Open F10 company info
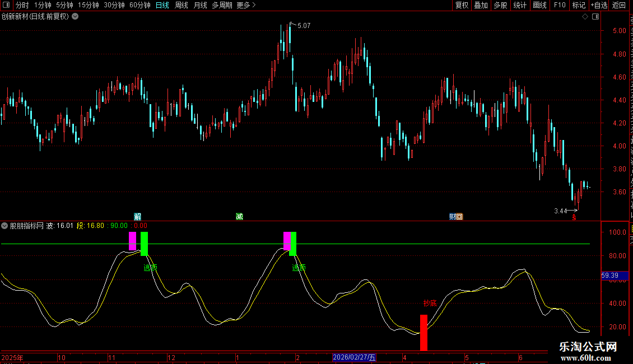 click(x=560, y=5)
